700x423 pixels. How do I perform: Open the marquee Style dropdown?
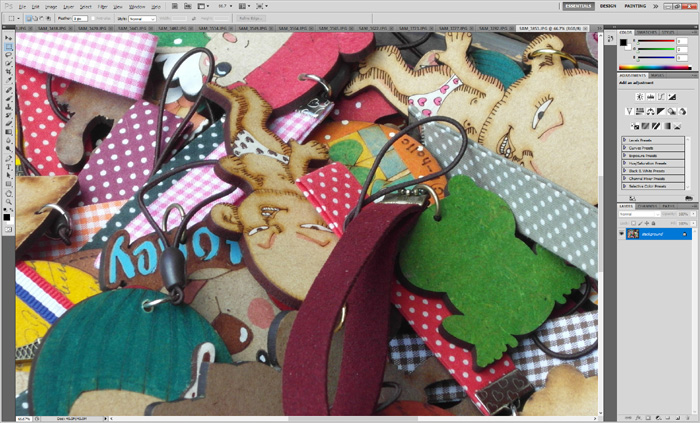(x=141, y=18)
